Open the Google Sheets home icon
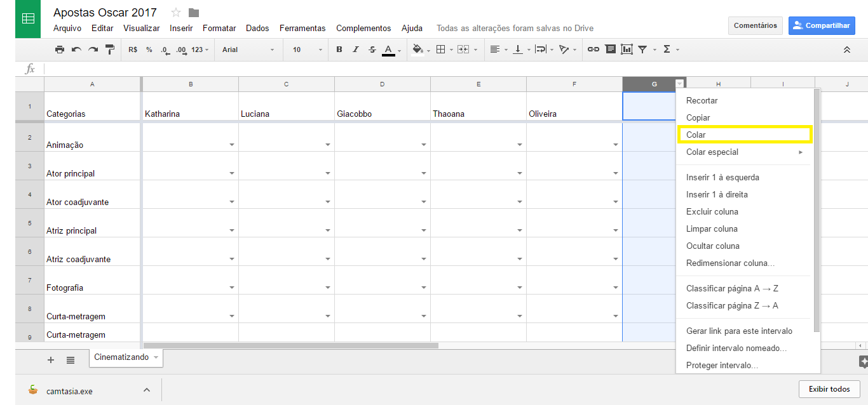 (28, 19)
